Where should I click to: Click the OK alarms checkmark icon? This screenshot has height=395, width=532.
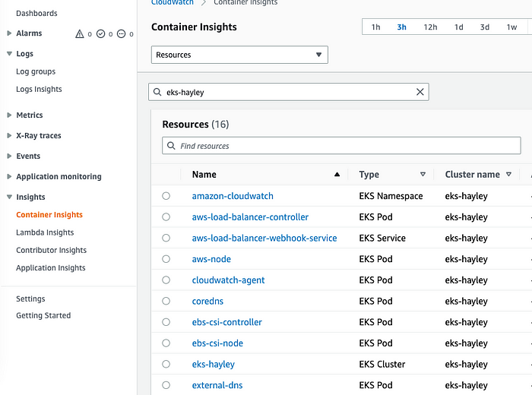[100, 33]
